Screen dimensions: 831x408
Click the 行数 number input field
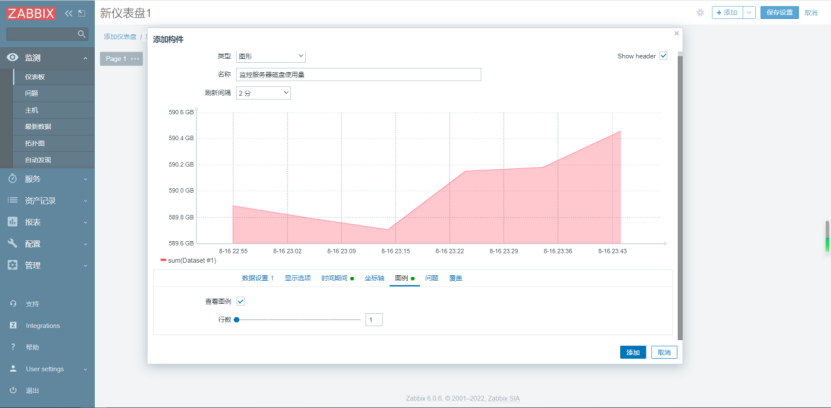tap(374, 320)
